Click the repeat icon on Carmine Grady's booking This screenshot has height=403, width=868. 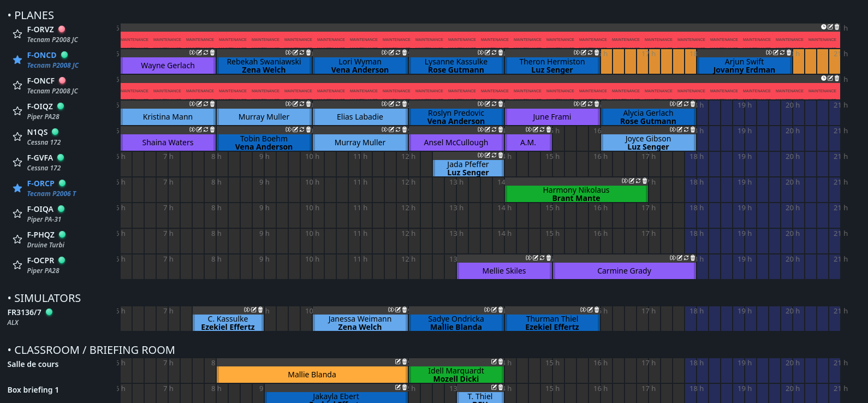coord(686,258)
